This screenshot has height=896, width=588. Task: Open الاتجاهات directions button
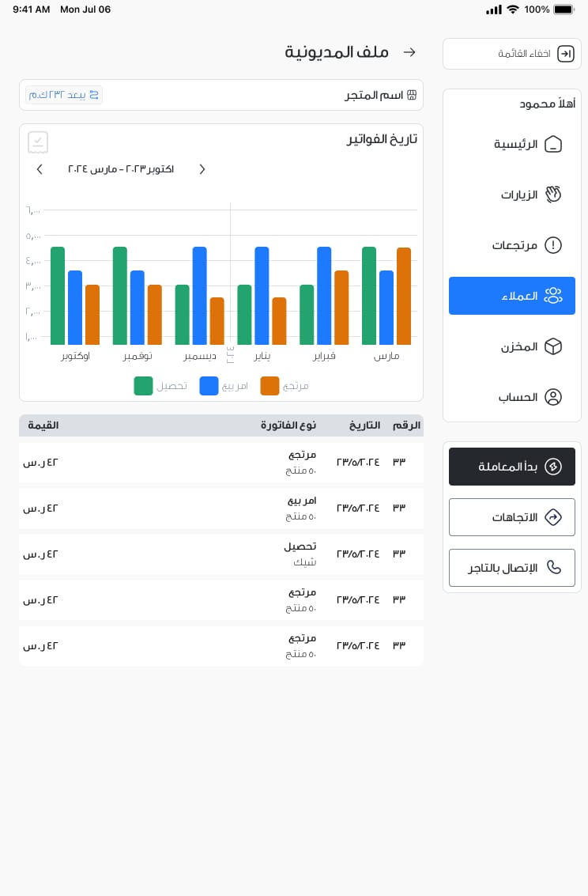512,517
